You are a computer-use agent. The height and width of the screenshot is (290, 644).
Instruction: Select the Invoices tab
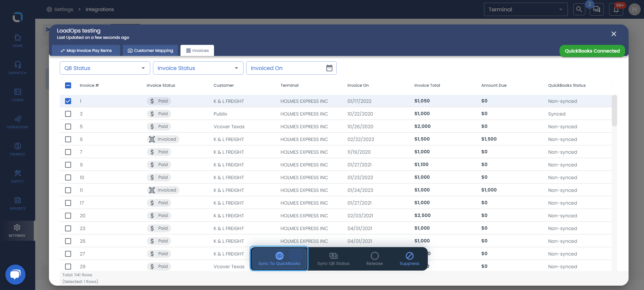coord(197,51)
